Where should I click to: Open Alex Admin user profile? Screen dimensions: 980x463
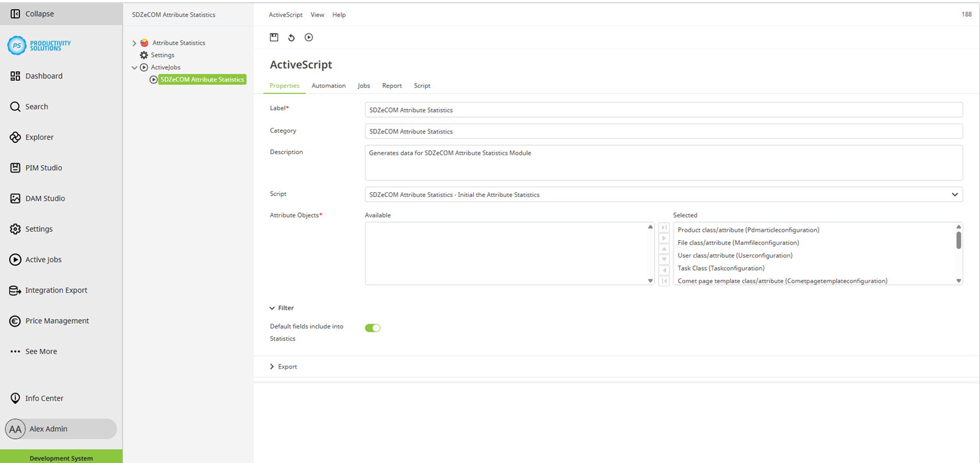48,429
